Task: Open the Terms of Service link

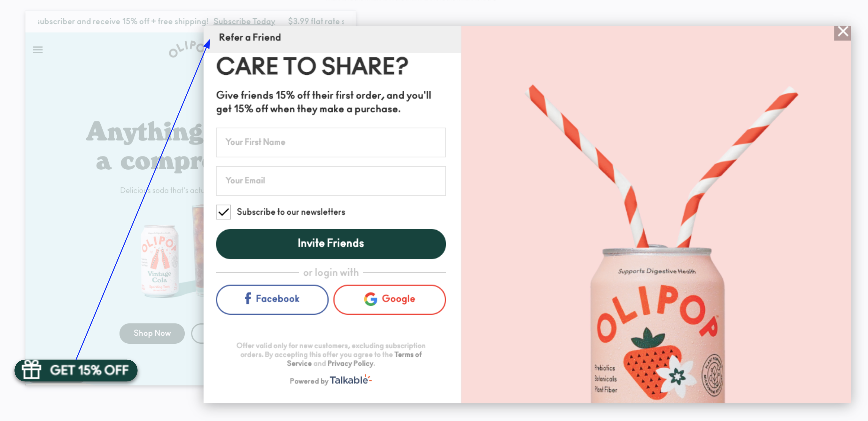Action: pos(408,355)
